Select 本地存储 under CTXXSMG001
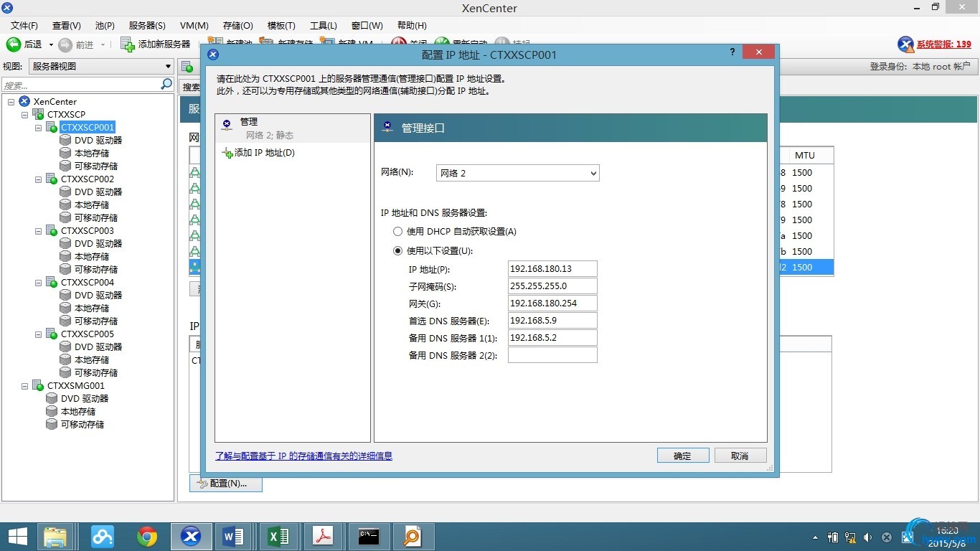The height and width of the screenshot is (551, 980). coord(78,412)
